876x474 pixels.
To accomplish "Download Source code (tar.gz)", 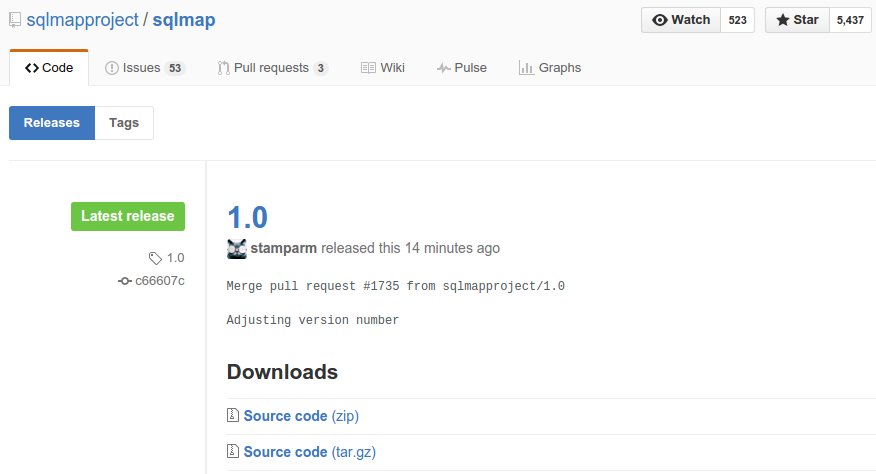I will click(x=310, y=452).
